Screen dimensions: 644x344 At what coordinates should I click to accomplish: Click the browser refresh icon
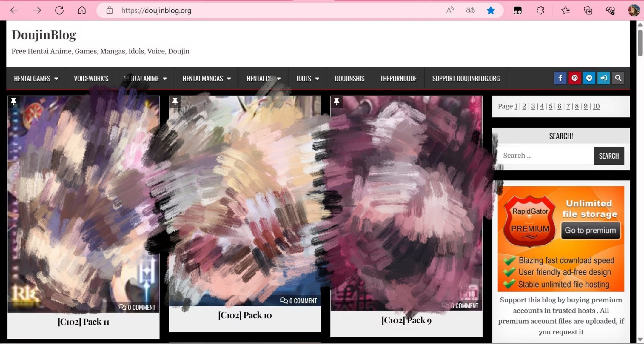[x=60, y=10]
